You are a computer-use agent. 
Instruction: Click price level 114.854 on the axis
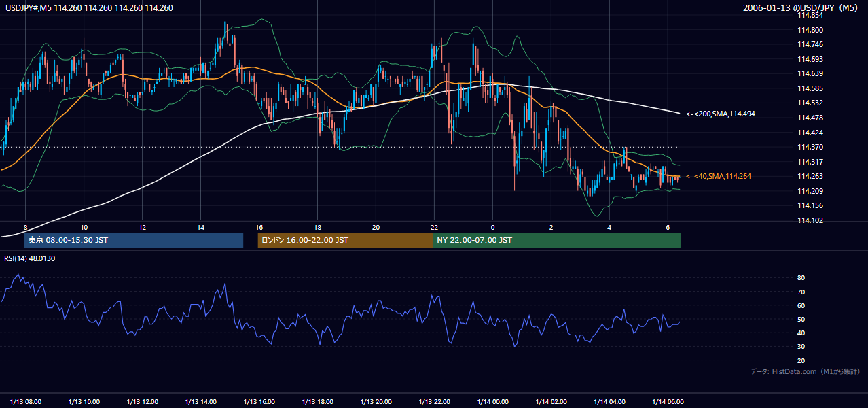(x=810, y=16)
